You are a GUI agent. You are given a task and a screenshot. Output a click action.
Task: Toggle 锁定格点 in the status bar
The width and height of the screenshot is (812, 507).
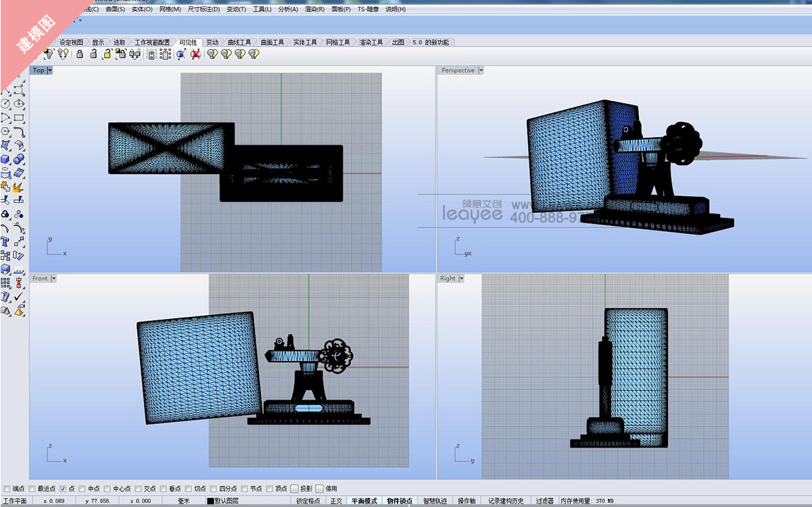308,501
